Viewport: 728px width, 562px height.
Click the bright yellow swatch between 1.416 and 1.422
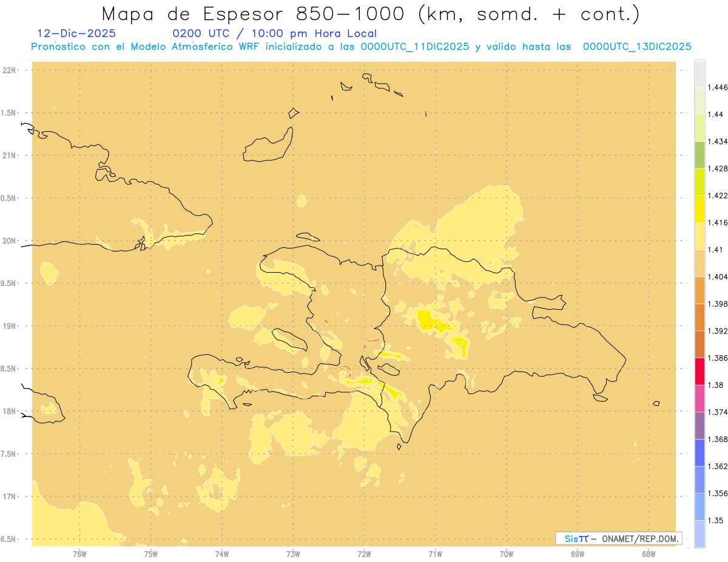[699, 209]
